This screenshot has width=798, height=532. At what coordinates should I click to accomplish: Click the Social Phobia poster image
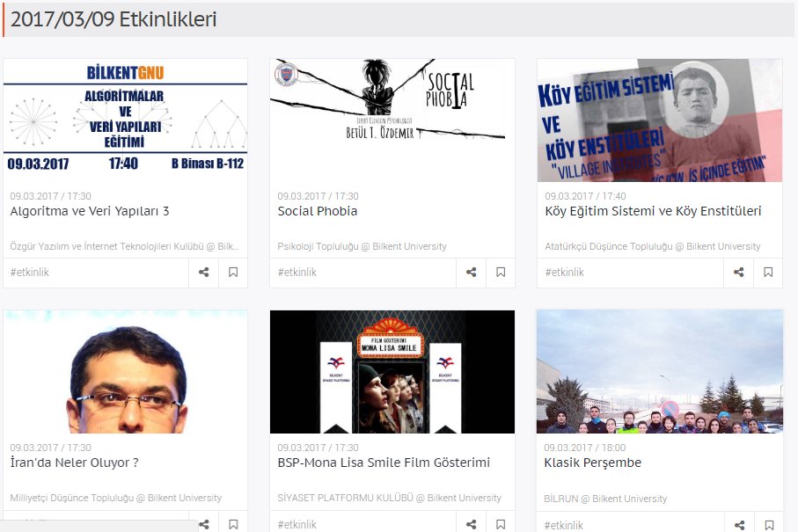pos(392,119)
